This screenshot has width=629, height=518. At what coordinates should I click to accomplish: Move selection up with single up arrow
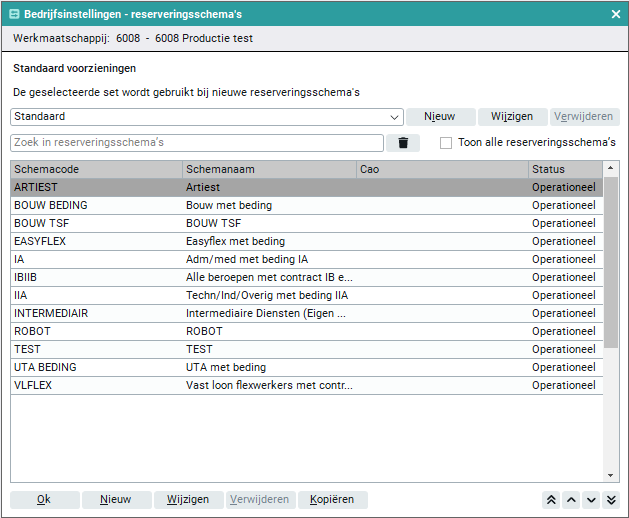[x=571, y=500]
